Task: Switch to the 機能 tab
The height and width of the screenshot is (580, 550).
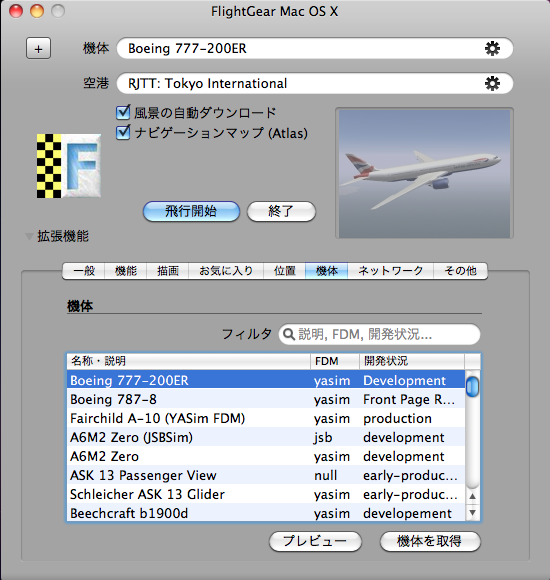Action: click(126, 271)
